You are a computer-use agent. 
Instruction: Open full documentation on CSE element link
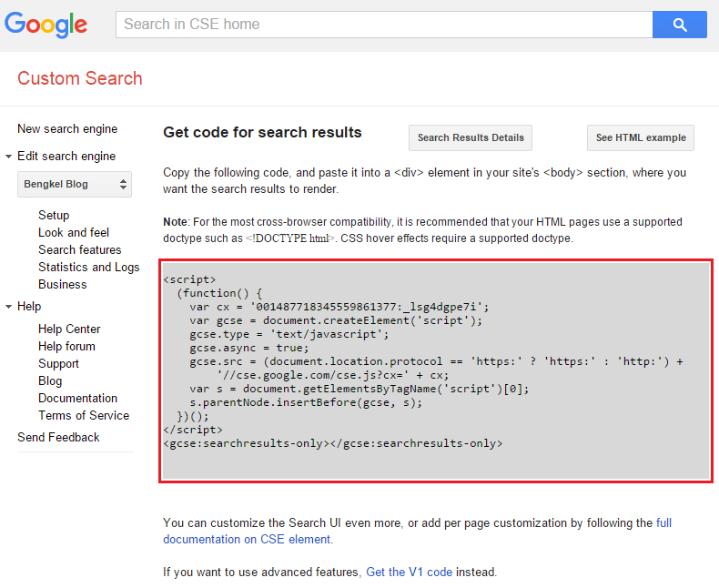pyautogui.click(x=417, y=532)
